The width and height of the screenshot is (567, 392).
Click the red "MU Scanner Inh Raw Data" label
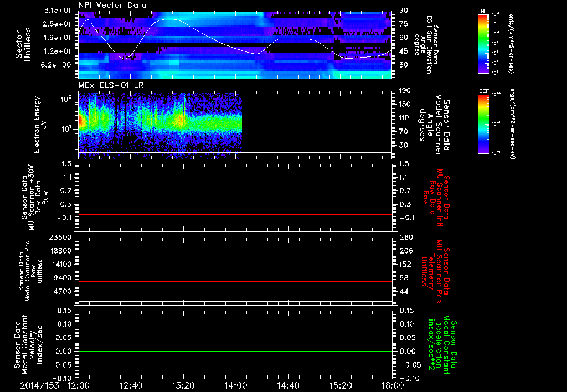[x=436, y=198]
